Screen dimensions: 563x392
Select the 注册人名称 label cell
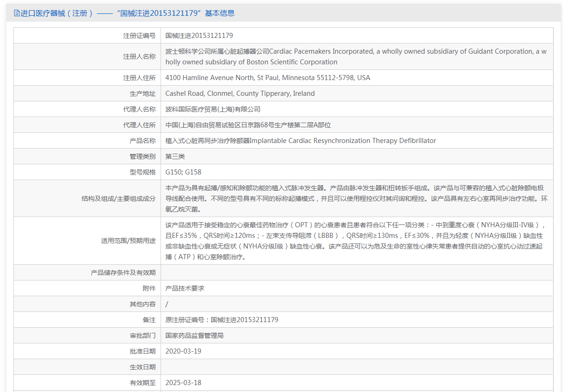tap(87, 56)
